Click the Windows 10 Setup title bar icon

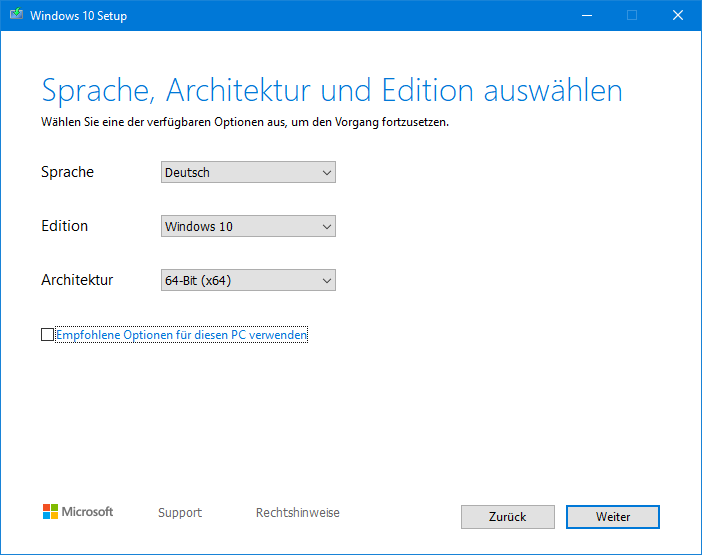pyautogui.click(x=17, y=14)
